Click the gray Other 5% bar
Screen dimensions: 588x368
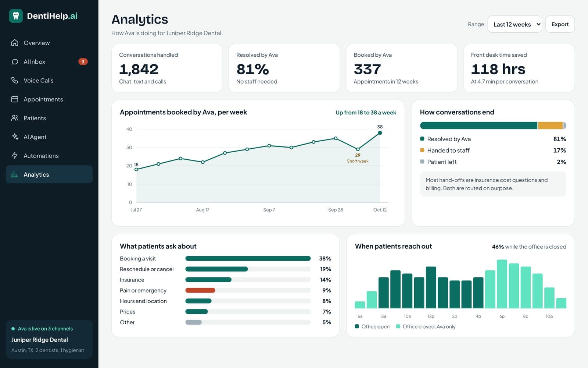tap(194, 322)
